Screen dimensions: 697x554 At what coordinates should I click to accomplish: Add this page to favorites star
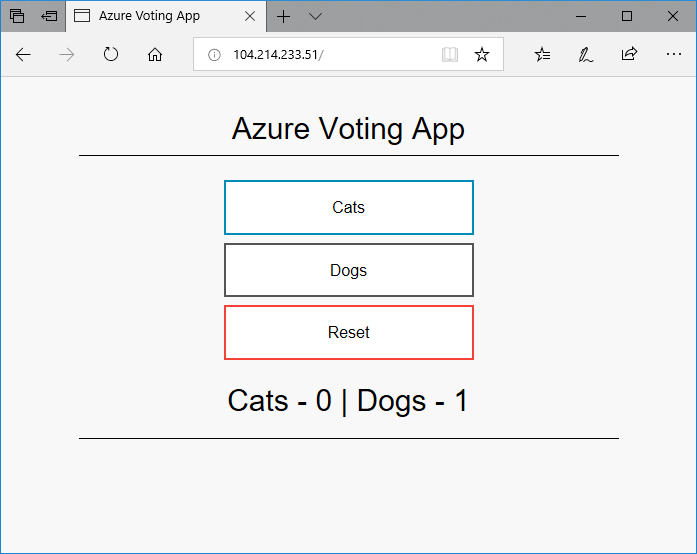pos(482,55)
